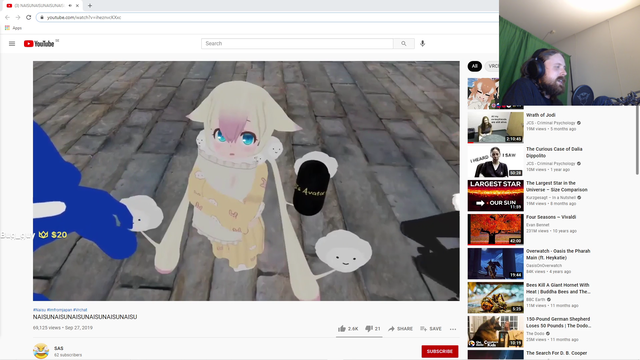The width and height of the screenshot is (640, 360).
Task: Click the #Vrchat hashtag link
Action: [x=80, y=310]
